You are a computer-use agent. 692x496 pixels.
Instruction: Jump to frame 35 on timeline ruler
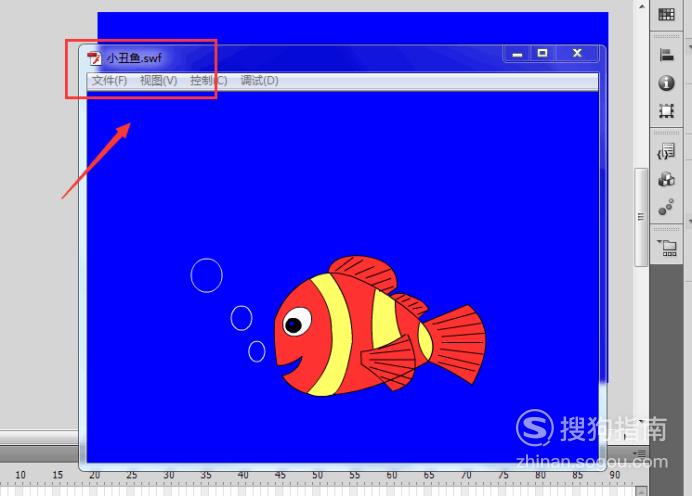pos(206,475)
